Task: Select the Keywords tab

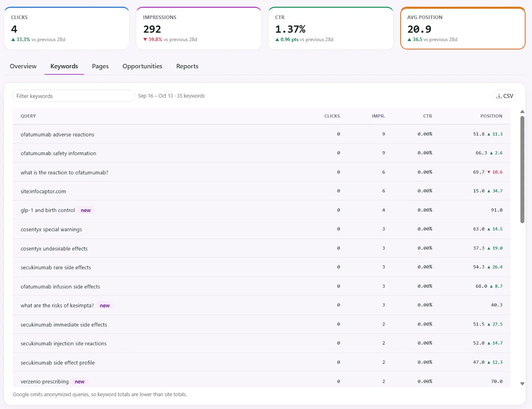Action: pos(64,66)
